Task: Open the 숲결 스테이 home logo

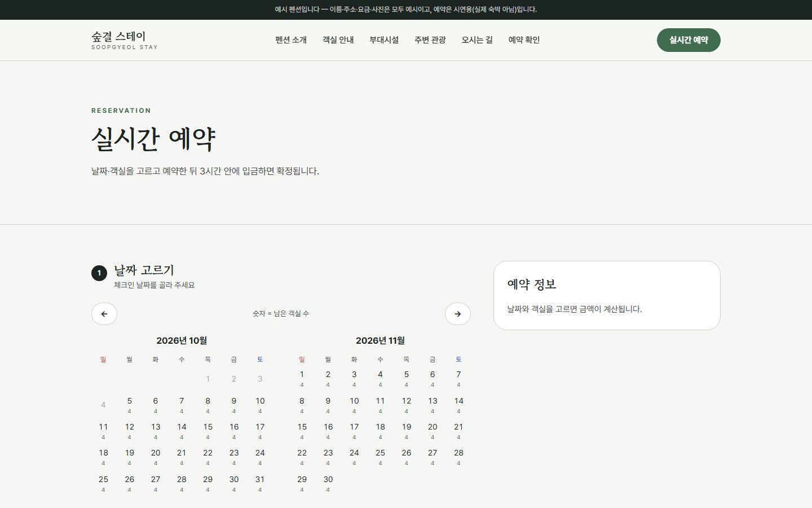Action: pos(125,40)
